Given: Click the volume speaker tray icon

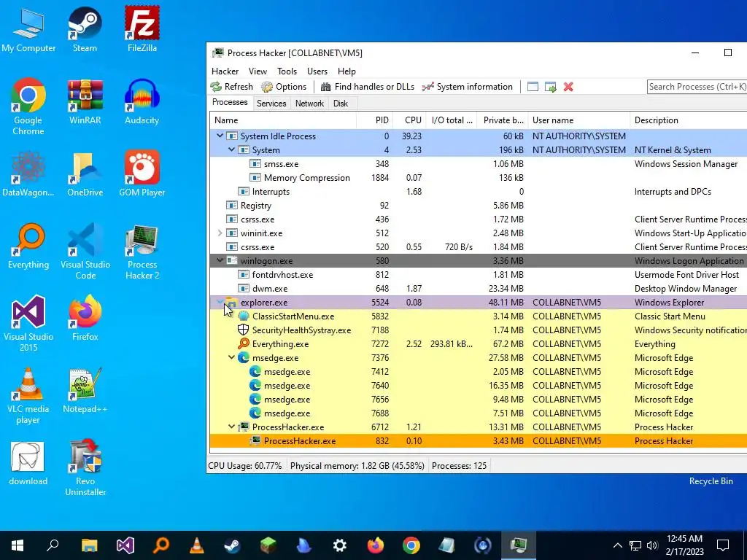Looking at the screenshot, I should [x=652, y=545].
